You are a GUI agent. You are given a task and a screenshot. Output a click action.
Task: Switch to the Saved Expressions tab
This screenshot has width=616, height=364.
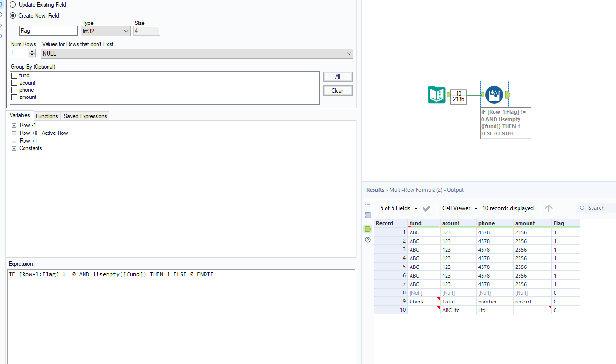pos(85,116)
